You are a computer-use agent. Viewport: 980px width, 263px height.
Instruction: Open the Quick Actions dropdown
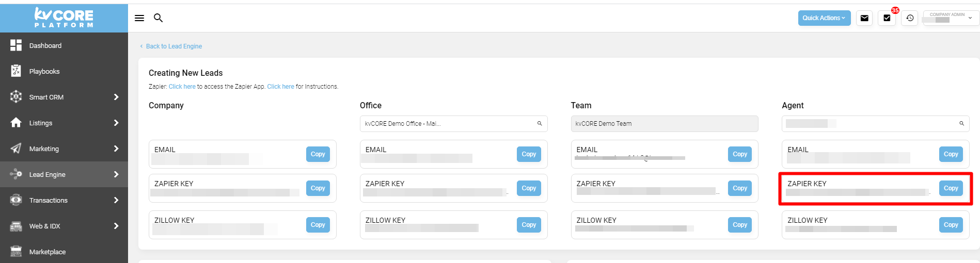pyautogui.click(x=824, y=18)
